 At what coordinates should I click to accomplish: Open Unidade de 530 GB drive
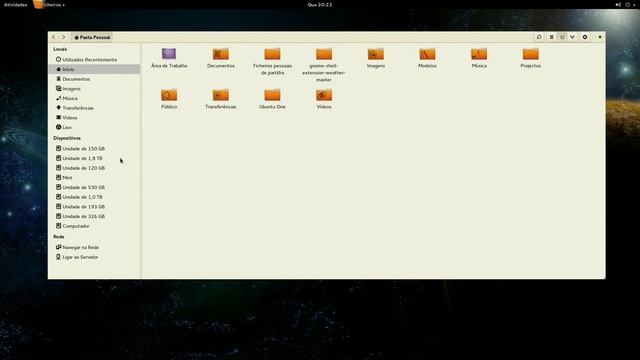pyautogui.click(x=94, y=187)
